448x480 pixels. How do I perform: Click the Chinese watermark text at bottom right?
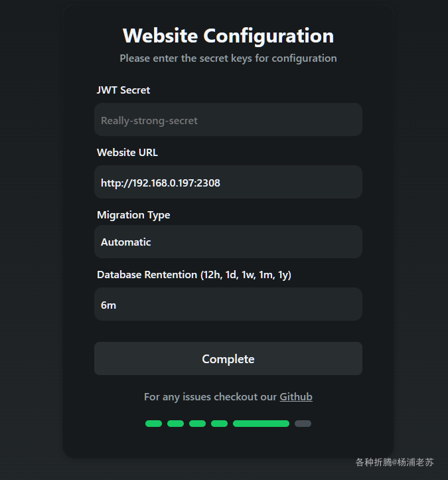[x=394, y=462]
